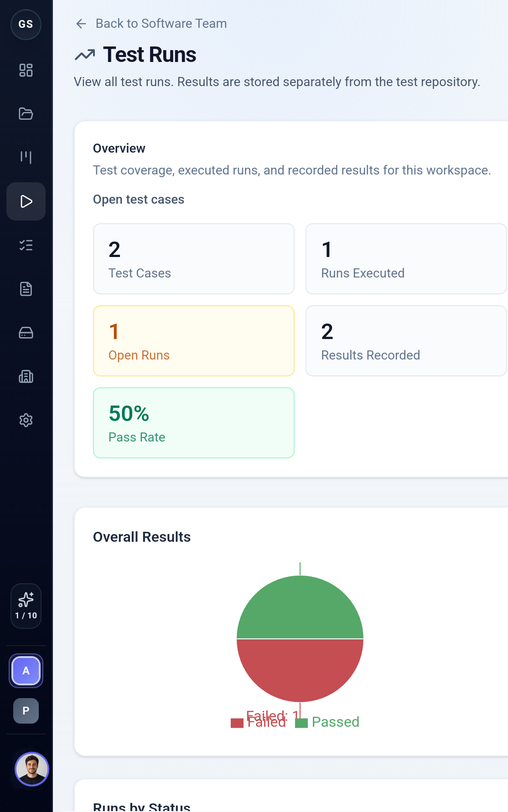Open the folder repository icon in sidebar
508x812 pixels.
[26, 114]
